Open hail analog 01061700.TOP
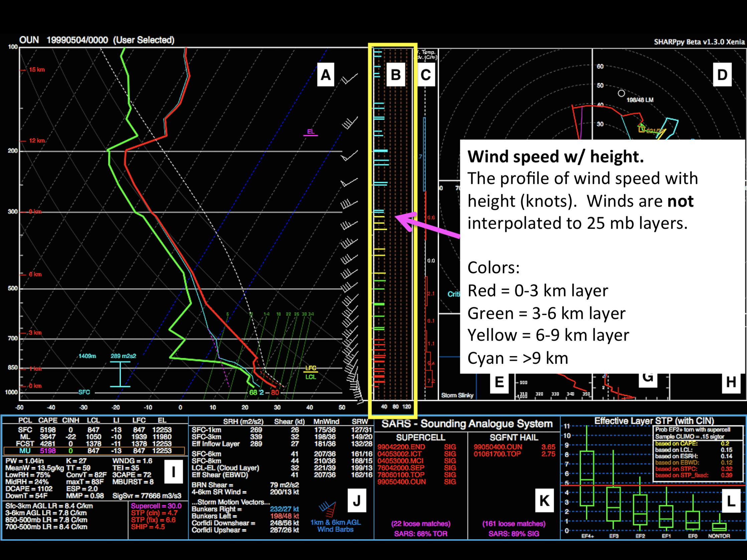Screen dimensions: 747x560 497,454
